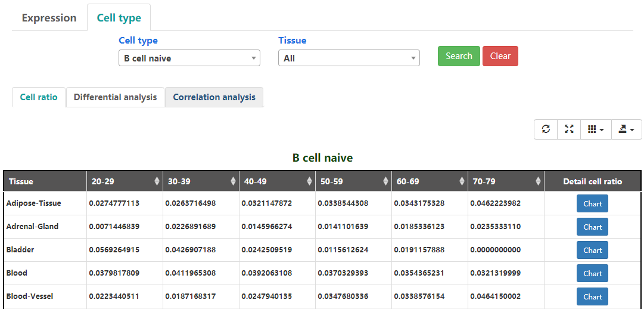Open the Correlation analysis tab
The image size is (644, 309).
point(214,97)
